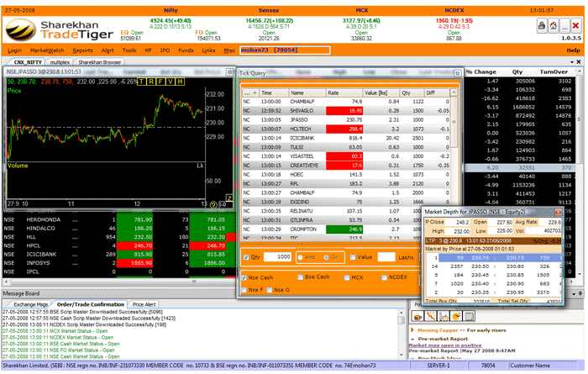Enable the Bse Cash checkbox
The width and height of the screenshot is (588, 374).
[x=299, y=277]
